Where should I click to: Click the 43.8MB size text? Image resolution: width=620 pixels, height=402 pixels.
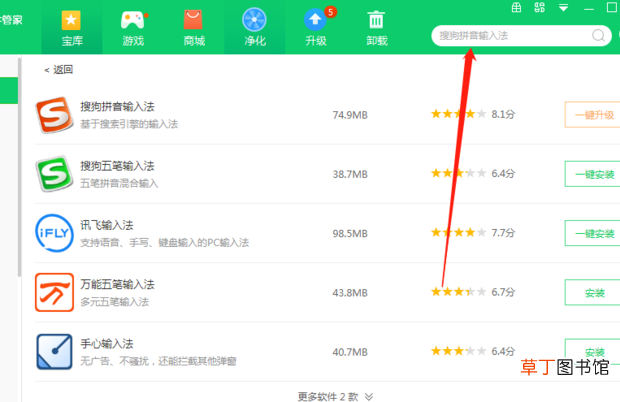[350, 293]
